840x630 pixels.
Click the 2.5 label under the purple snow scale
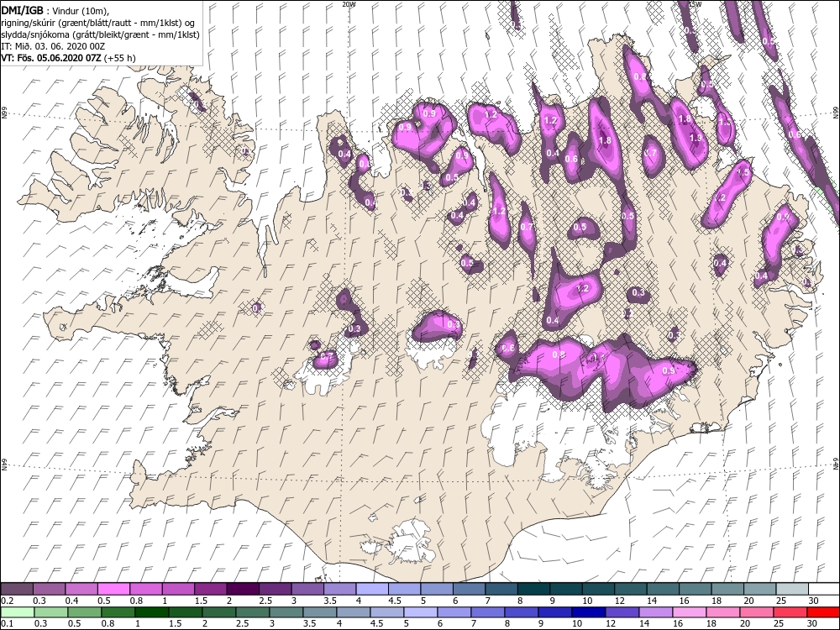pos(265,601)
